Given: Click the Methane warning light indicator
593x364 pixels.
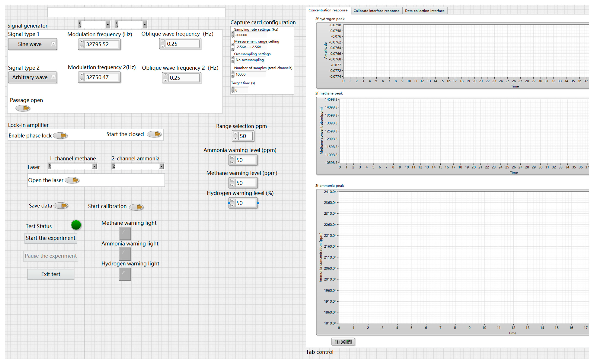Looking at the screenshot, I should [x=125, y=233].
